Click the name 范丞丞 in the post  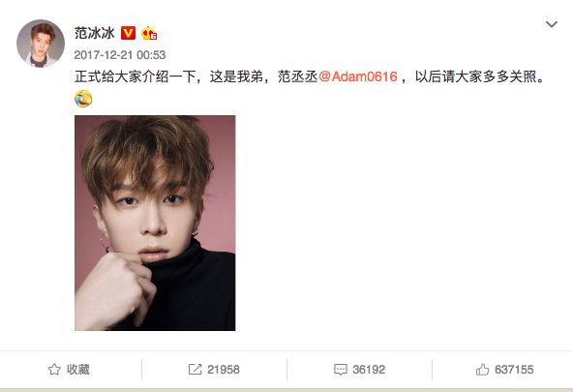(x=297, y=76)
